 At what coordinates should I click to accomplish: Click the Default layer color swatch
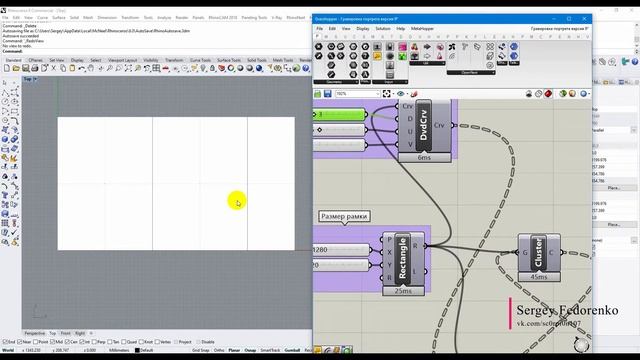(x=137, y=350)
